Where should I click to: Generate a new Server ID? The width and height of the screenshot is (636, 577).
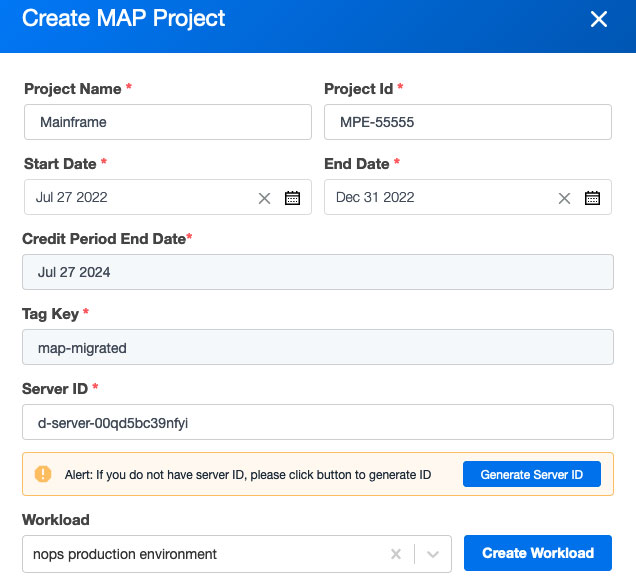(x=532, y=474)
